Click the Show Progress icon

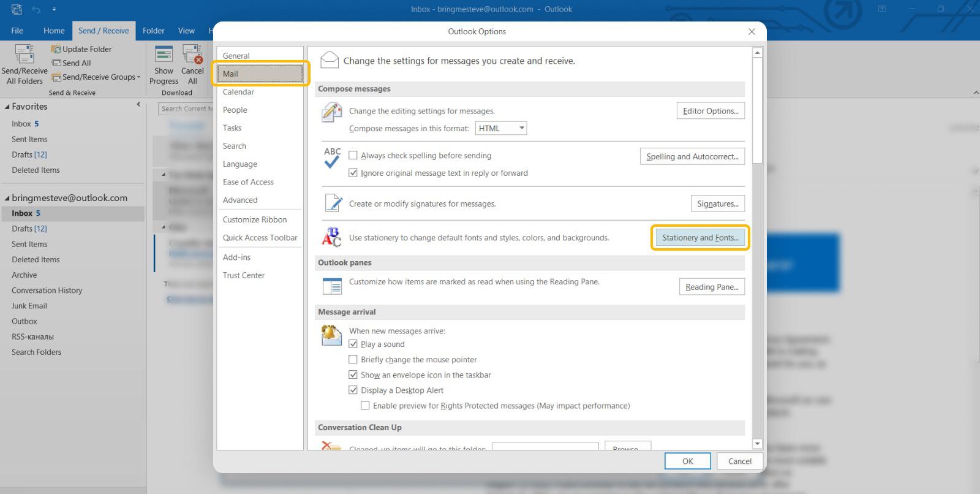coord(164,54)
